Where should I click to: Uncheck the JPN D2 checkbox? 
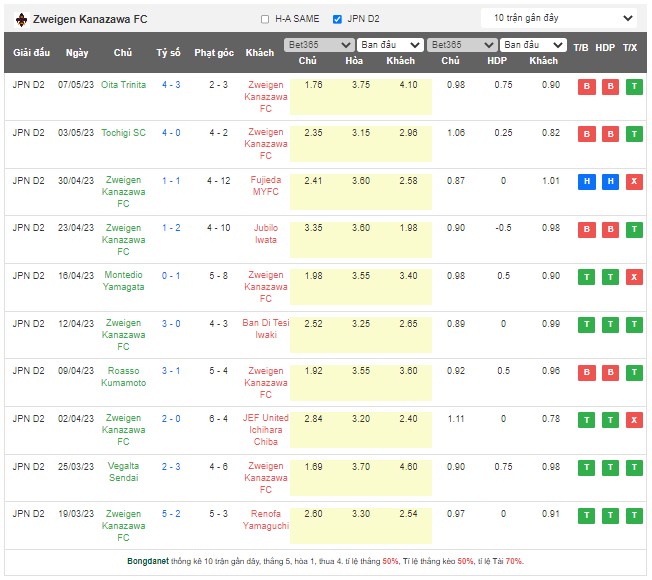point(337,19)
